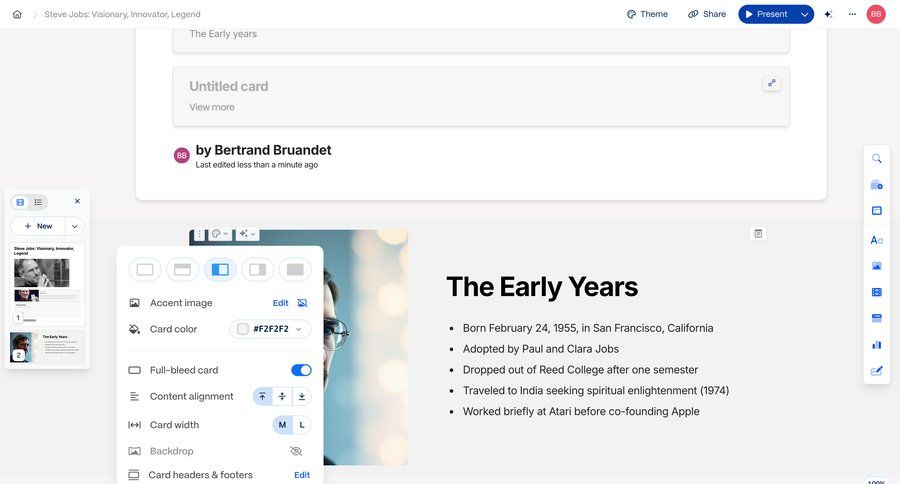The height and width of the screenshot is (484, 900).
Task: Switch navigation panel to list view
Action: [x=38, y=202]
